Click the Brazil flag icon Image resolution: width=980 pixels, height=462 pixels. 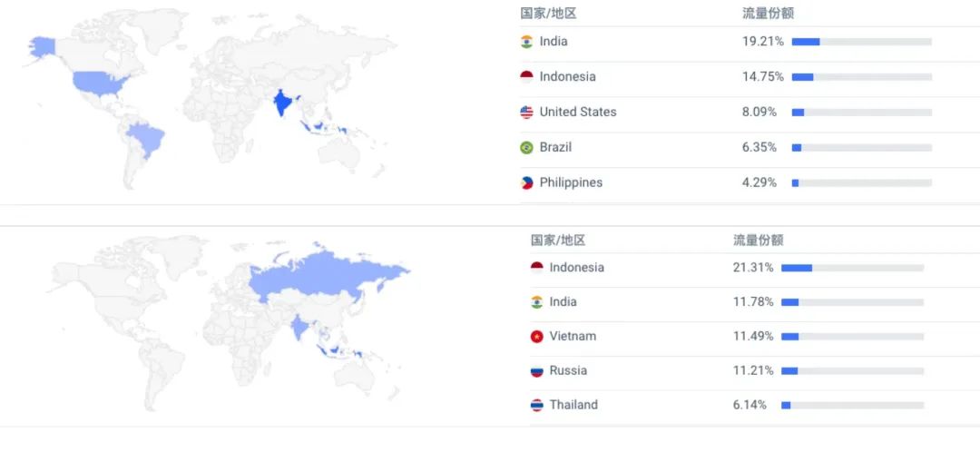526,148
